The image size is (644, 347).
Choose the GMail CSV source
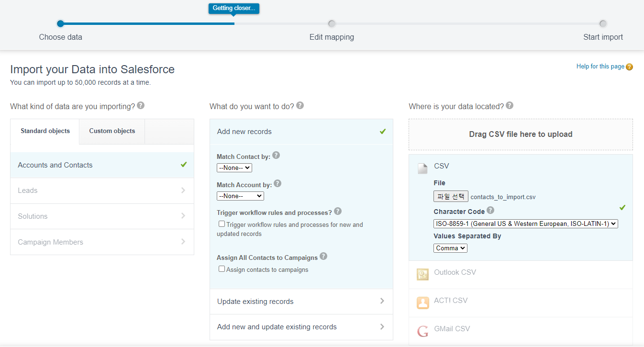click(521, 331)
